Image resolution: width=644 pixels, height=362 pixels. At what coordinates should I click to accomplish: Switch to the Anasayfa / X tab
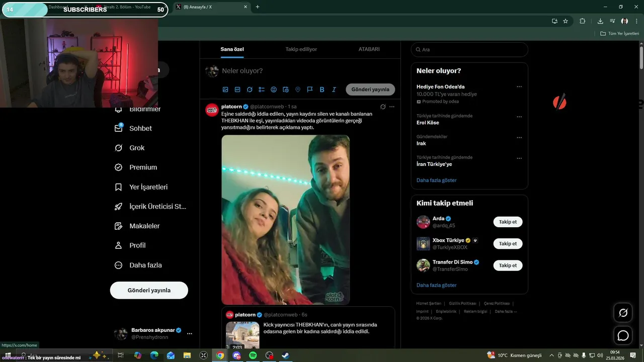click(x=211, y=7)
